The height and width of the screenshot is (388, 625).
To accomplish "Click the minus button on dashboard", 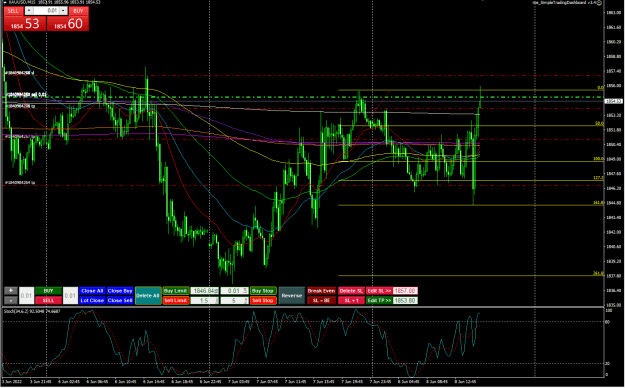I will pyautogui.click(x=11, y=300).
